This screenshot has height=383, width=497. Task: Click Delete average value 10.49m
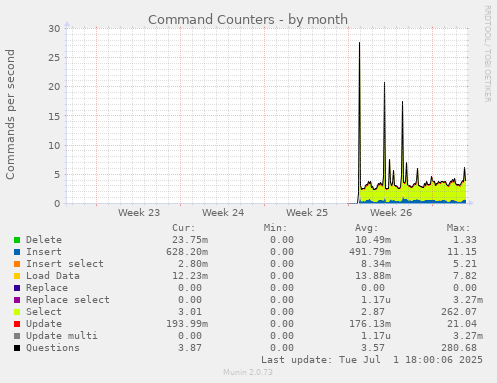[x=373, y=240]
